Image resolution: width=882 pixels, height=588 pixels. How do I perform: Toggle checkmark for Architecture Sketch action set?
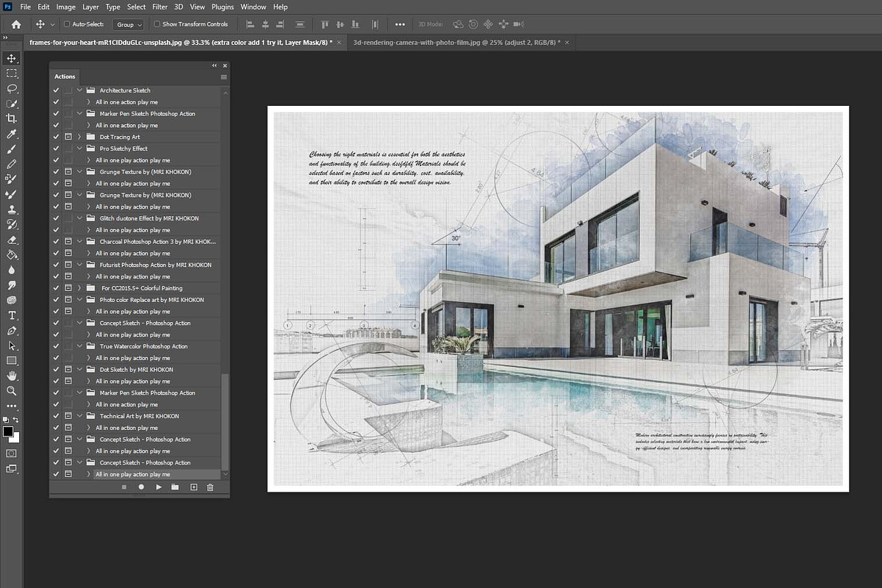click(x=56, y=90)
